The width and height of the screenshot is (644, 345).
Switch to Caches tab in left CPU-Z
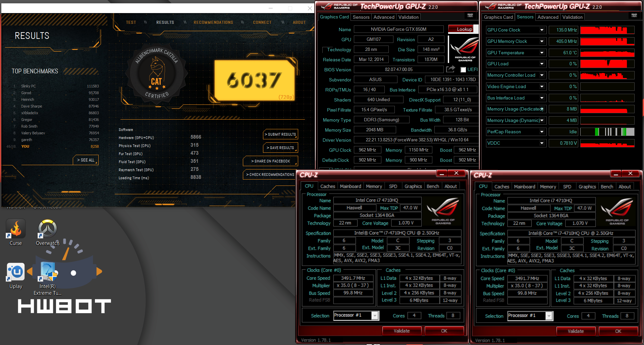(x=327, y=186)
